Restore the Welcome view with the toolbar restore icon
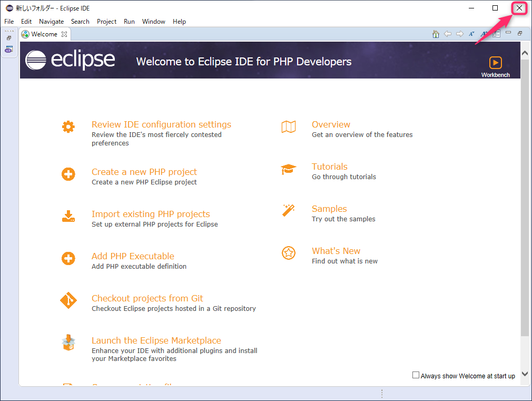 [520, 33]
